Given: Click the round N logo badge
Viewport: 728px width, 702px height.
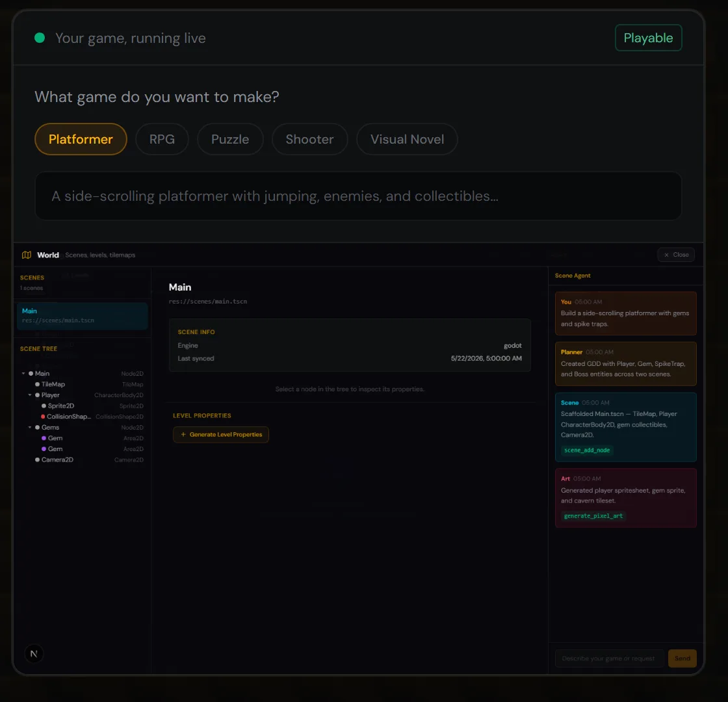Looking at the screenshot, I should point(34,654).
